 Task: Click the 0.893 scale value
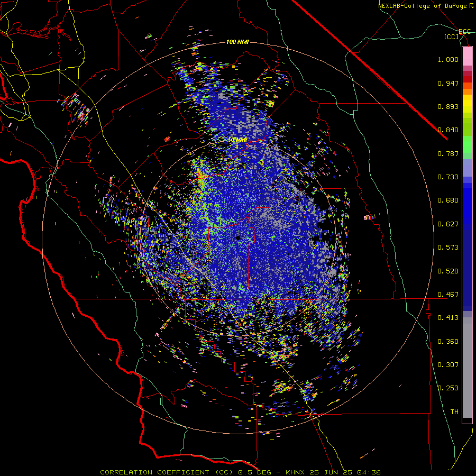[x=448, y=106]
